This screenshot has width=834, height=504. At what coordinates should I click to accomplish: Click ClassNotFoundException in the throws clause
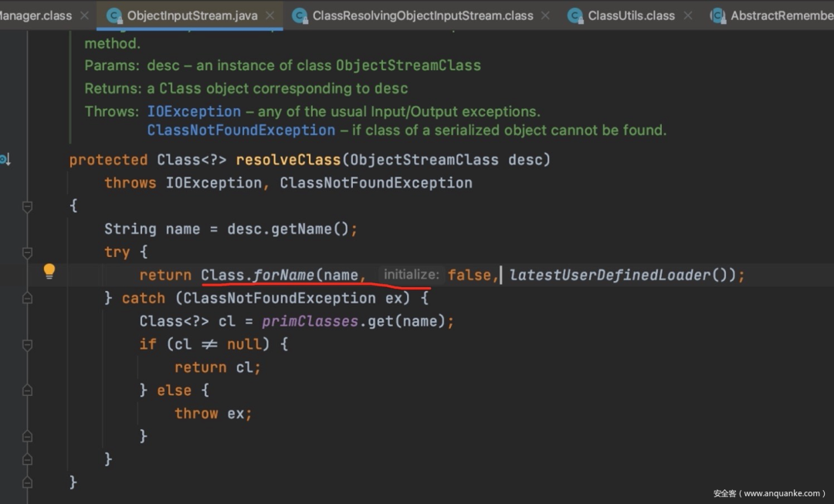point(376,183)
